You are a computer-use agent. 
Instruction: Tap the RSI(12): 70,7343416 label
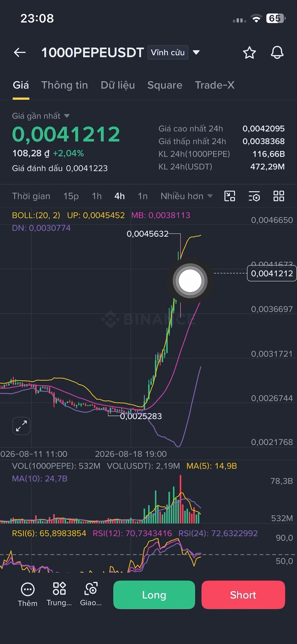[132, 533]
